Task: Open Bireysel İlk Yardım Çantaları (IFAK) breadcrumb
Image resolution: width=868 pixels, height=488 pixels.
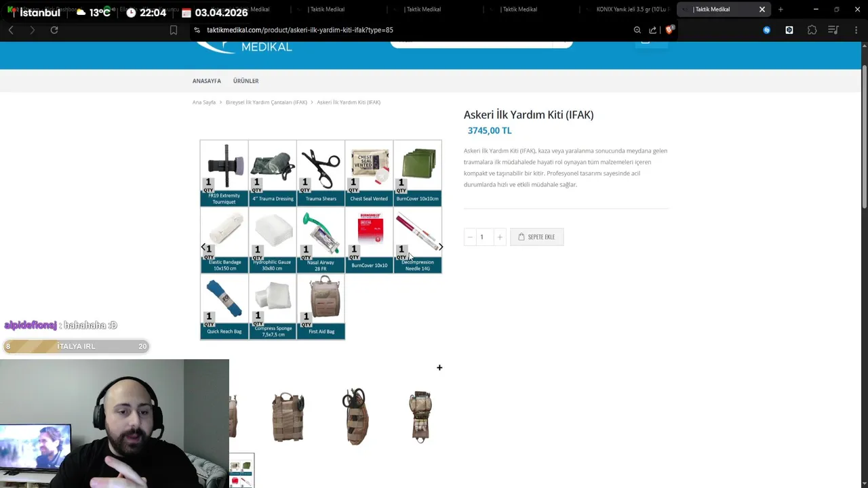Action: click(x=267, y=102)
